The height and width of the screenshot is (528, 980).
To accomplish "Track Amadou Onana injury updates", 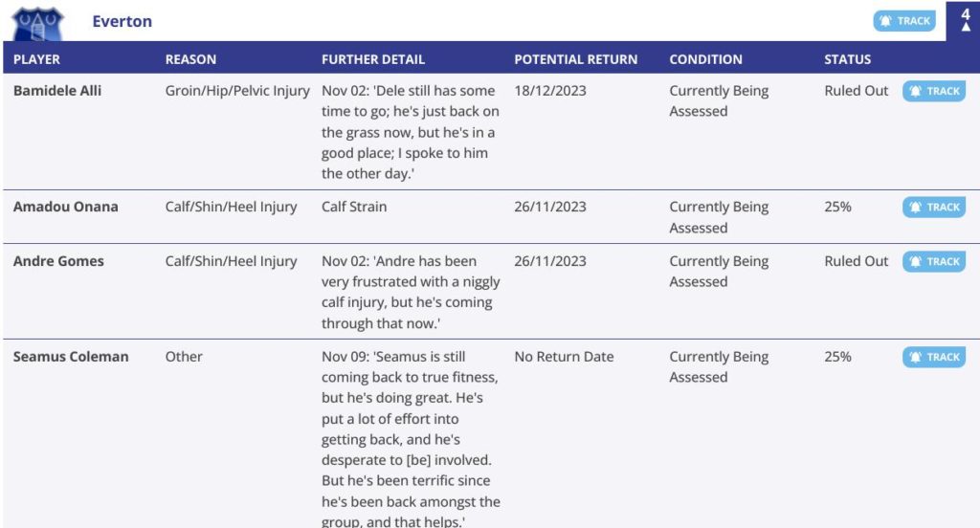I will pyautogui.click(x=934, y=208).
